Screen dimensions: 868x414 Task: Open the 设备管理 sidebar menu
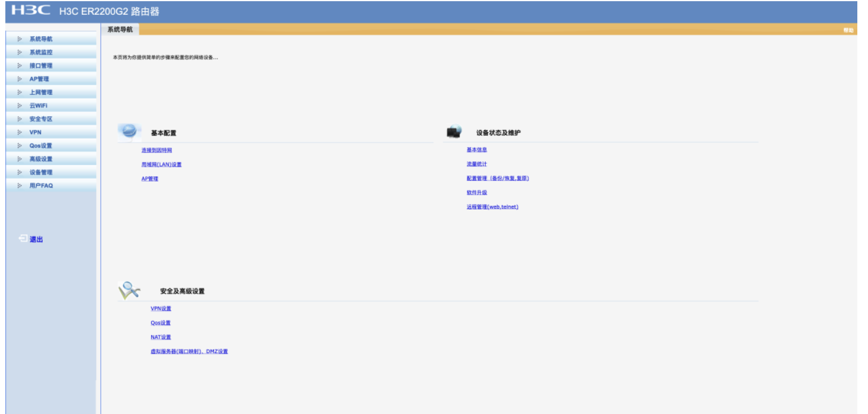coord(51,172)
